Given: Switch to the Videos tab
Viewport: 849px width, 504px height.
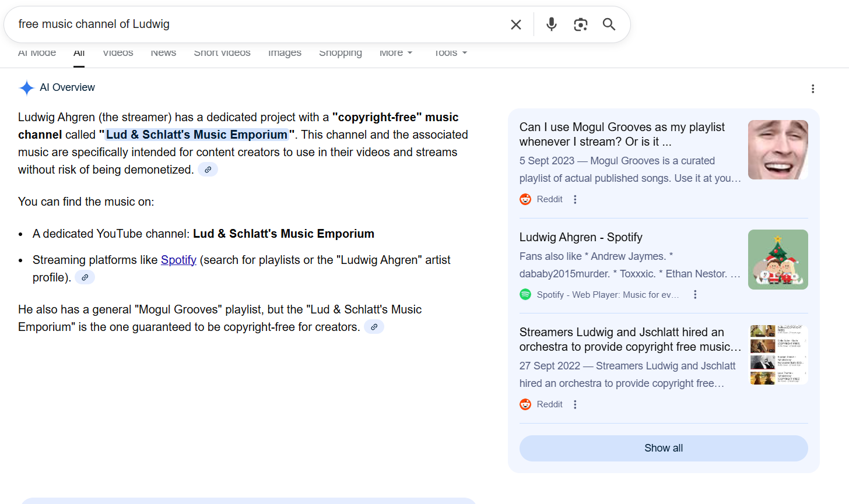Looking at the screenshot, I should [118, 53].
